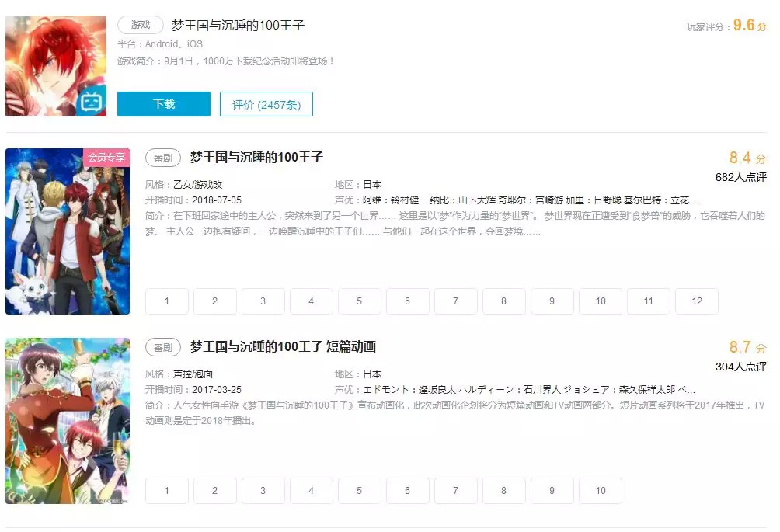Open game title 梦王国与沉睡的100王子 next to 游戏 tag

pos(238,25)
